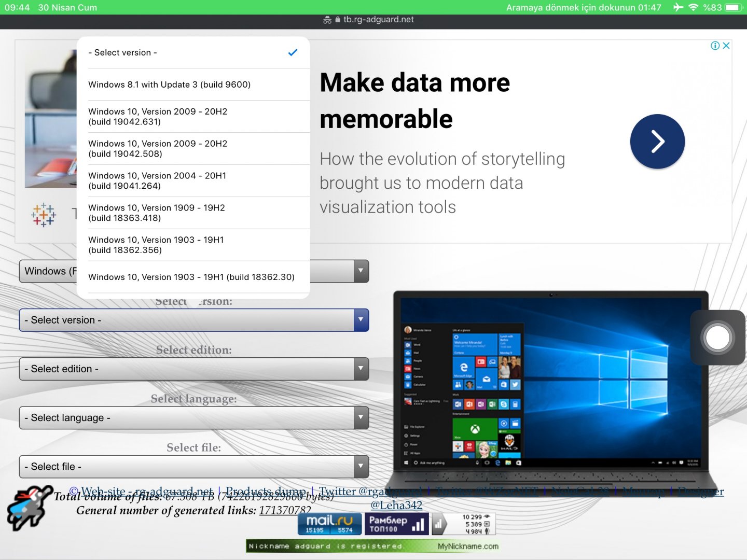Open the '- Select edition -' dropdown
Viewport: 747px width, 560px height.
[x=194, y=369]
